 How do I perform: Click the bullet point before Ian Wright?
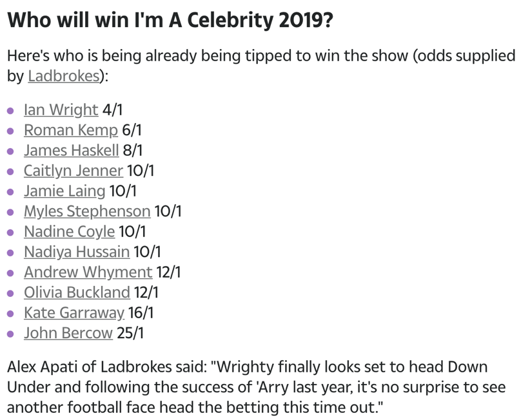[10, 111]
